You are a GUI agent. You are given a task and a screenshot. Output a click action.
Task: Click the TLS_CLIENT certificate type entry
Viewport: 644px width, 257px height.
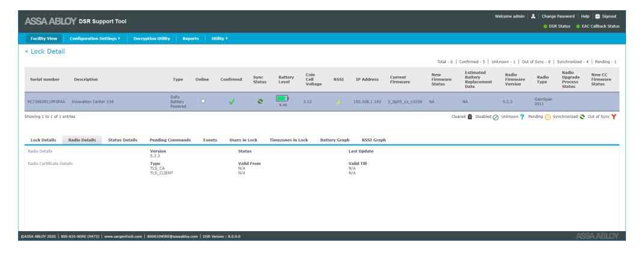click(162, 173)
